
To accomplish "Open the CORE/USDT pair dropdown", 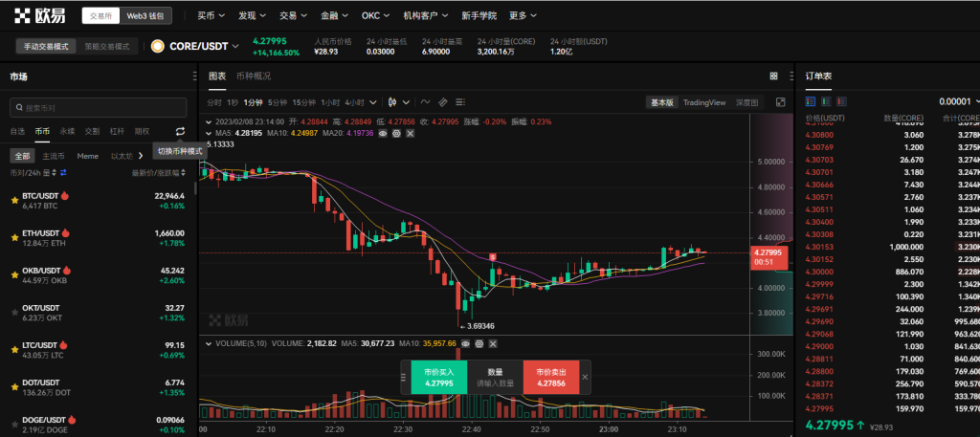I will click(x=202, y=46).
